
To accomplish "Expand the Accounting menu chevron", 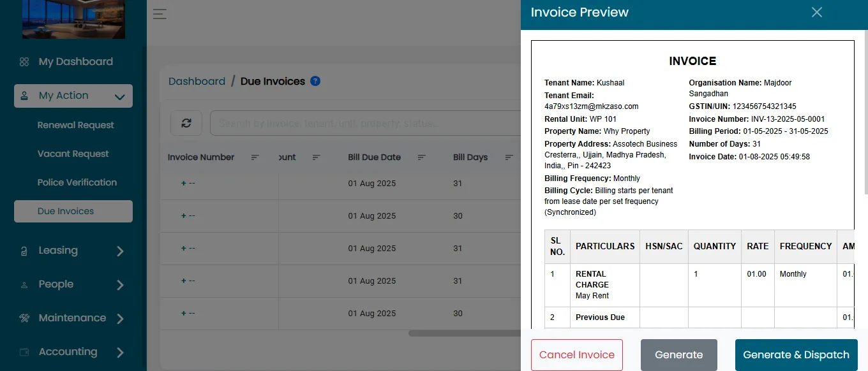I will click(x=120, y=352).
